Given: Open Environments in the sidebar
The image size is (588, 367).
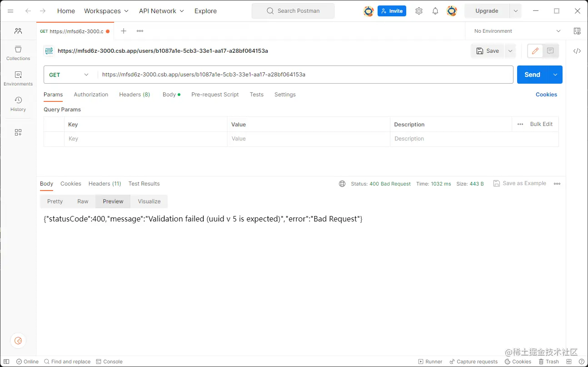Looking at the screenshot, I should (18, 78).
